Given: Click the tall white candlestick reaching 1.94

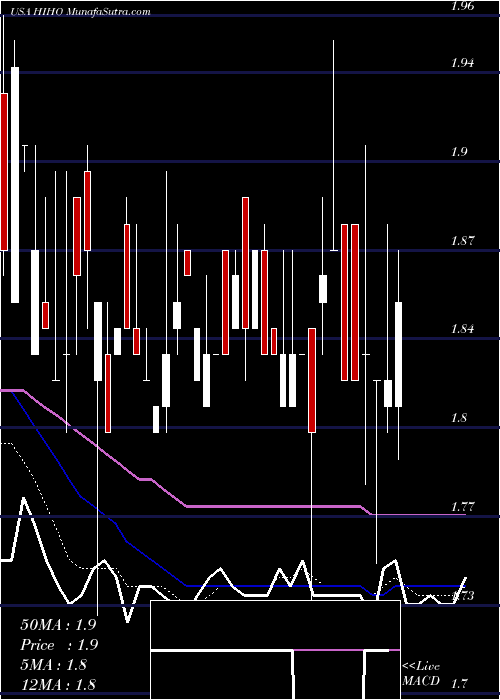Looking at the screenshot, I should coord(15,185).
